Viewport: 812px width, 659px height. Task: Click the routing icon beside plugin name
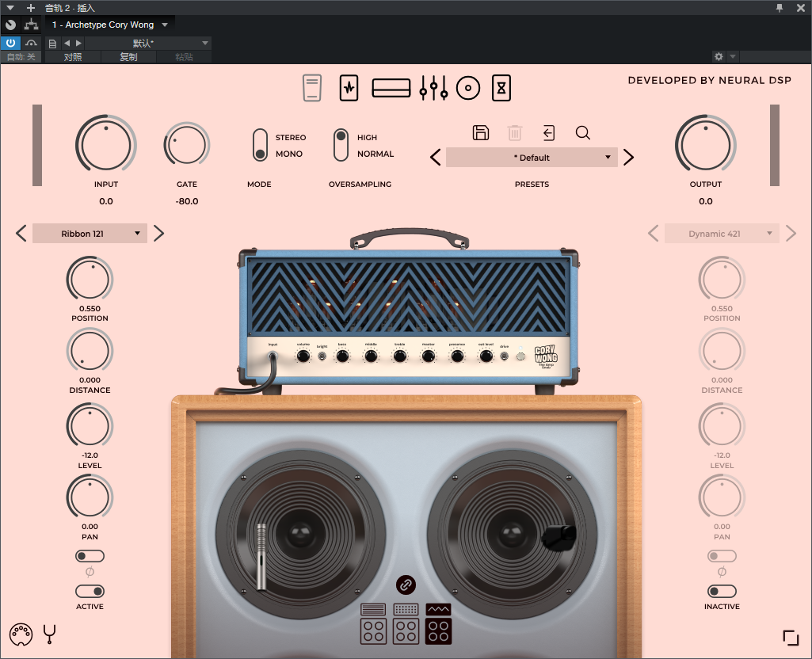pos(32,25)
